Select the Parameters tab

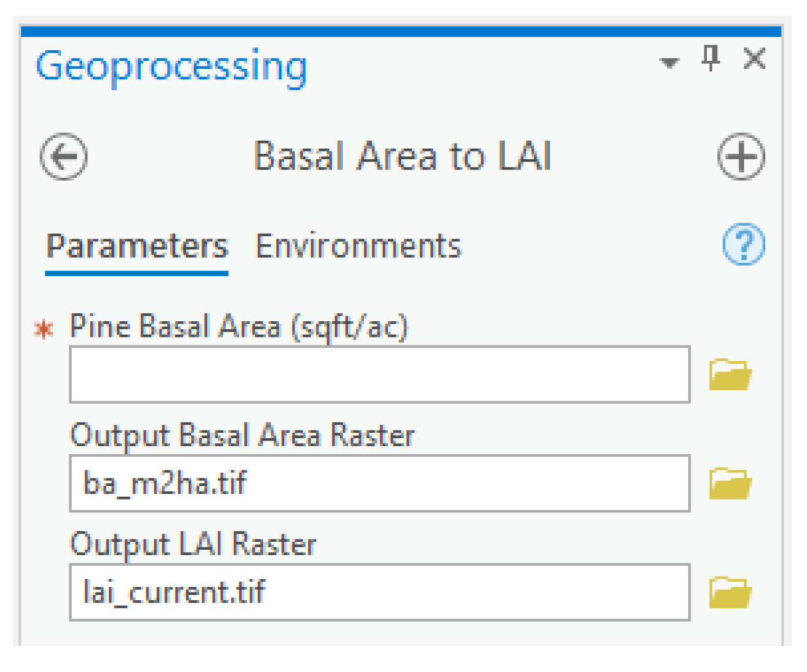(137, 246)
